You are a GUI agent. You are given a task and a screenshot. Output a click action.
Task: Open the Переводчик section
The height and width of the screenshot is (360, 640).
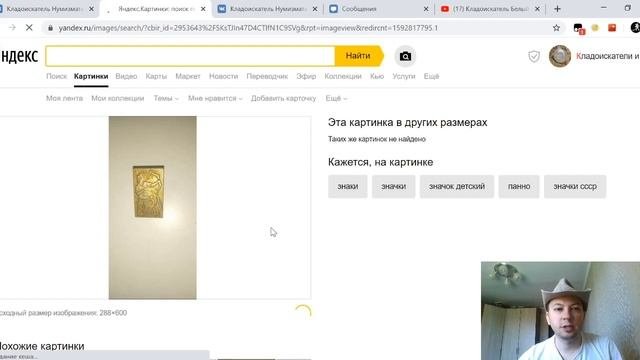(267, 76)
